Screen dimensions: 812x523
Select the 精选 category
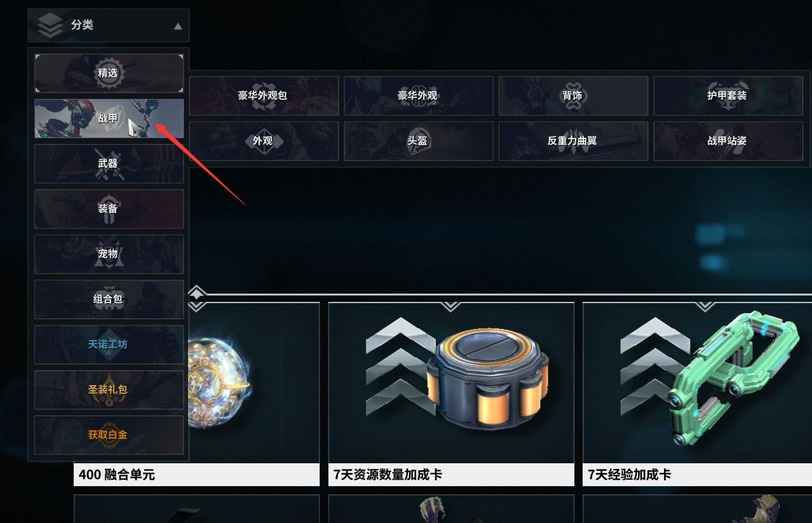click(109, 73)
